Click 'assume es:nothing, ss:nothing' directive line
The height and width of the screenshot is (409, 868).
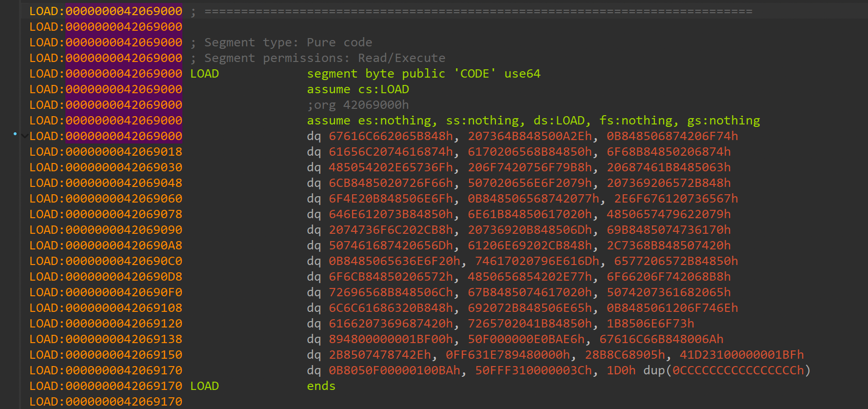pos(533,121)
